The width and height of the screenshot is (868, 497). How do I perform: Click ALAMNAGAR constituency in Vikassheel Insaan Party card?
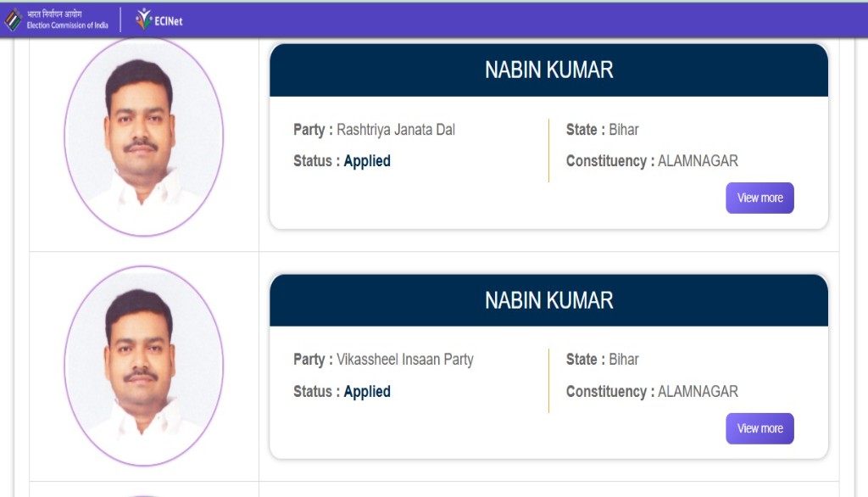pos(698,392)
